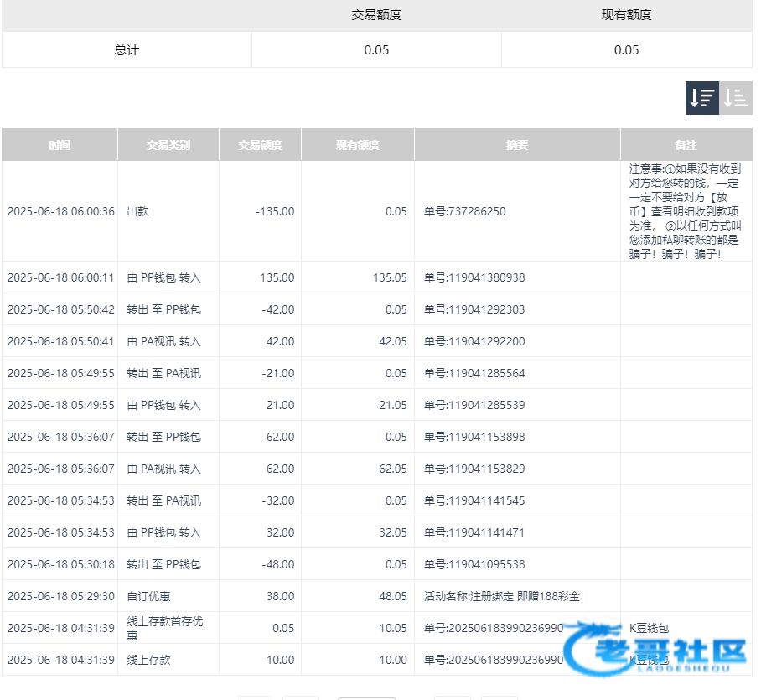Click the -135.00 withdrawal amount
This screenshot has width=761, height=700.
[275, 211]
